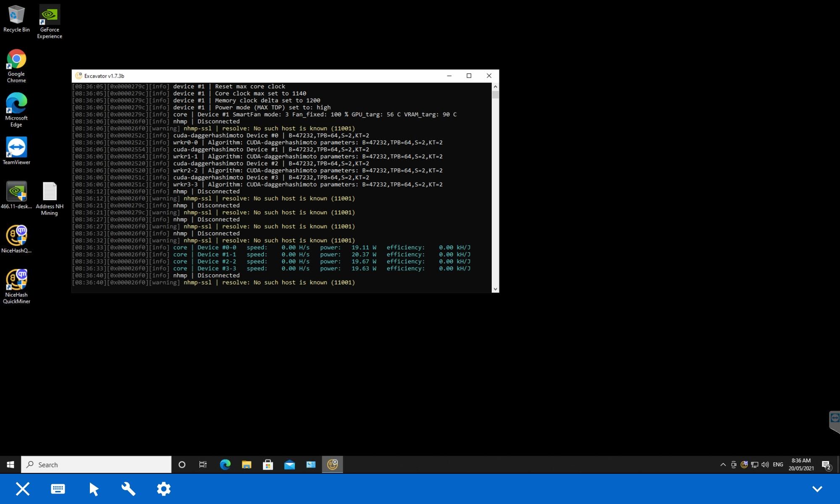Open the ENG language switcher
840x504 pixels.
tap(778, 465)
